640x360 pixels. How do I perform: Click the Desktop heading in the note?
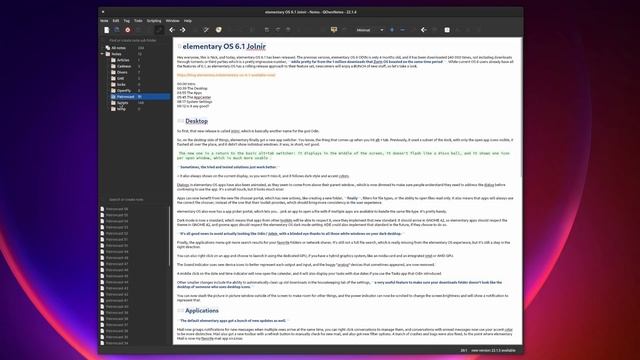tap(196, 121)
